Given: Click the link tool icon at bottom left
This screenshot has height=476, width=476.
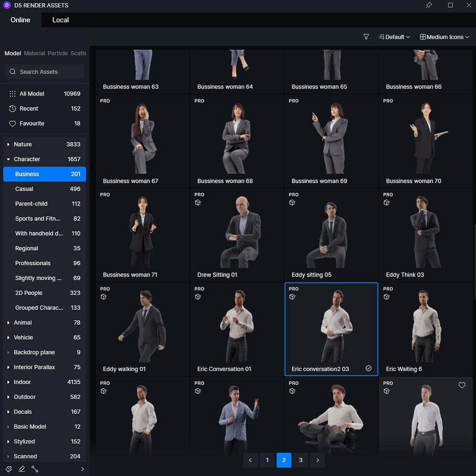Looking at the screenshot, I should pos(35,469).
